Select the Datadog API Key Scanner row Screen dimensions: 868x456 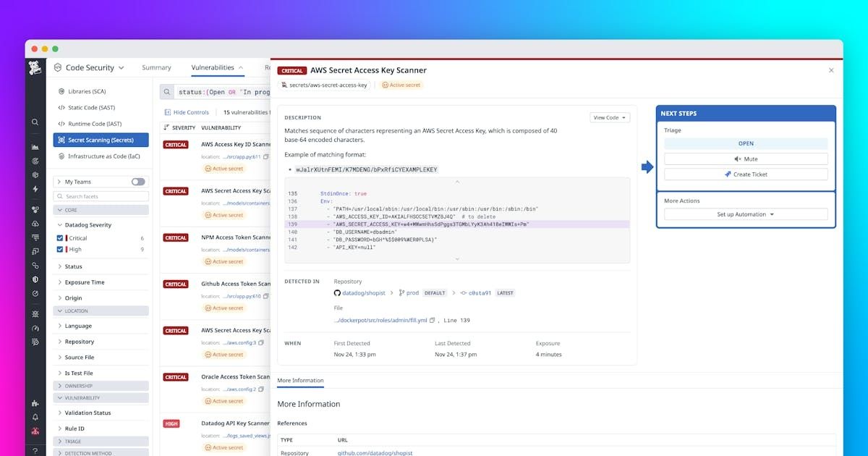coord(214,436)
